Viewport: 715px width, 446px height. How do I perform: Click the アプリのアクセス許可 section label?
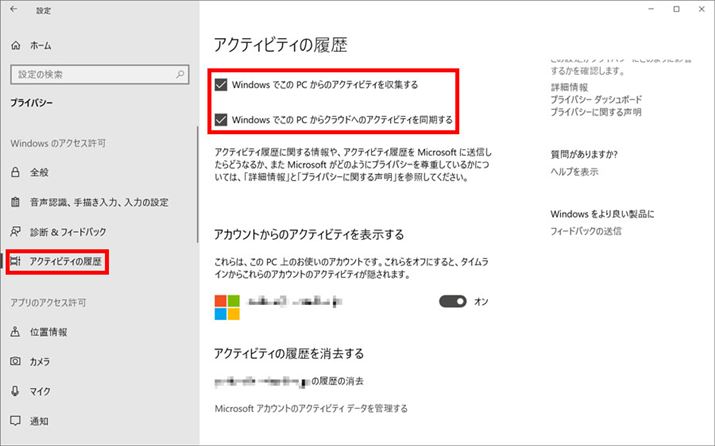48,302
